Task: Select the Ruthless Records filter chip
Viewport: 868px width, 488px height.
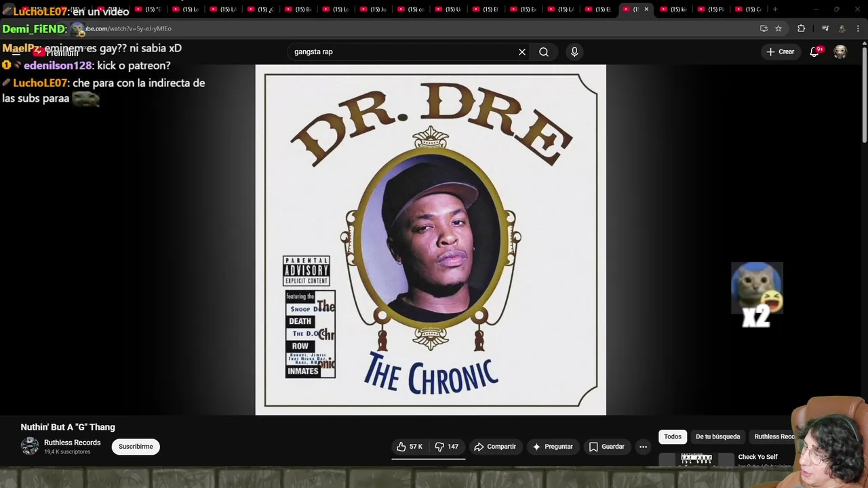Action: coord(773,436)
